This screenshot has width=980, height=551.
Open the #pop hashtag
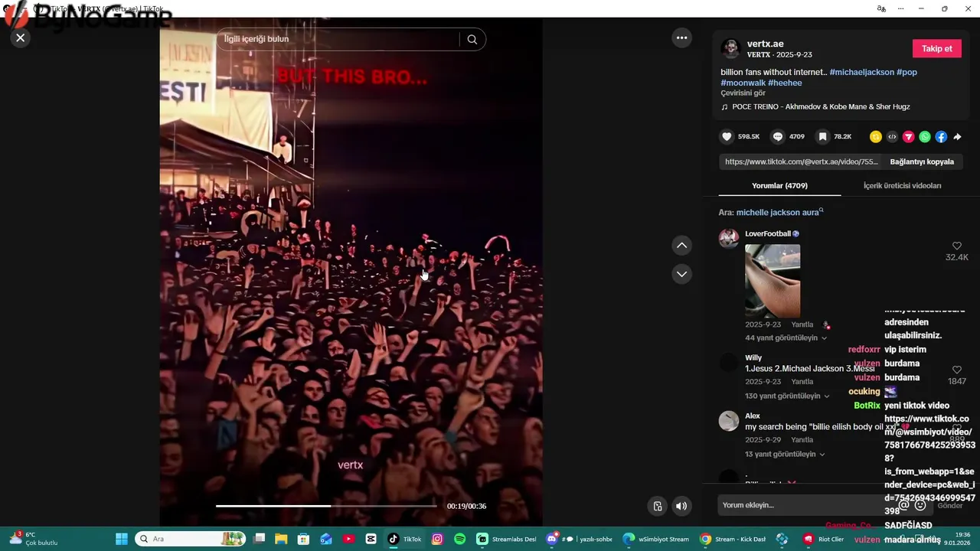coord(907,72)
